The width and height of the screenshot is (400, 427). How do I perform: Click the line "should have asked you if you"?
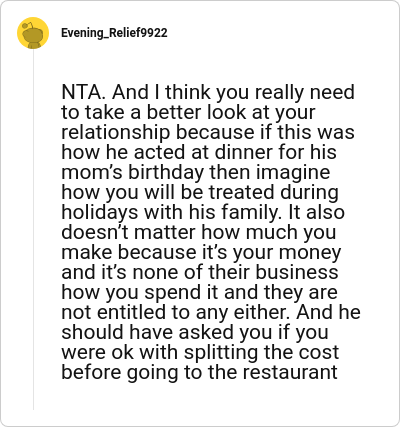tap(195, 332)
